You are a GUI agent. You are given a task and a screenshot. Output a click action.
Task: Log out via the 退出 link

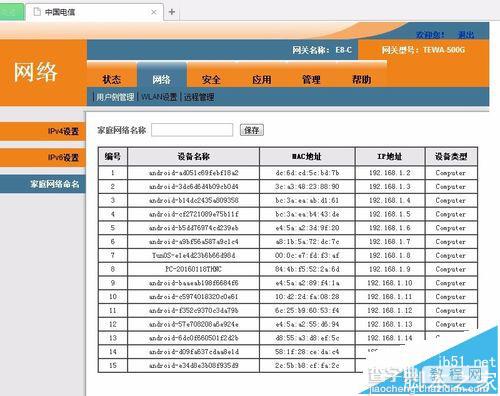pyautogui.click(x=466, y=35)
